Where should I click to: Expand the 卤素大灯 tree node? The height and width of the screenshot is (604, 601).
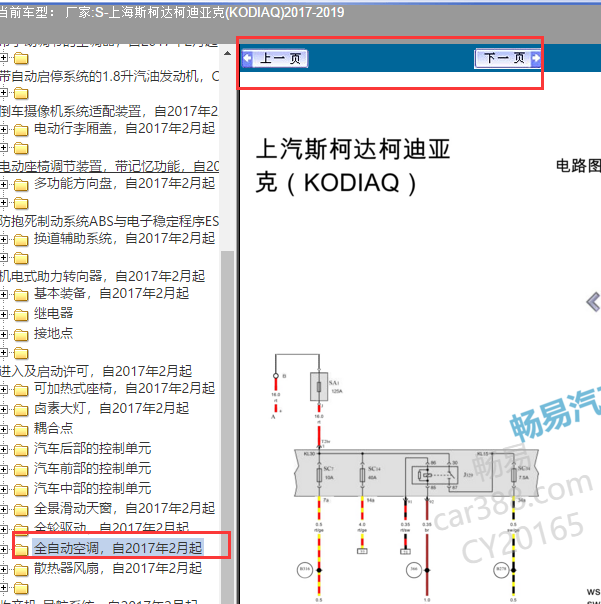point(3,409)
